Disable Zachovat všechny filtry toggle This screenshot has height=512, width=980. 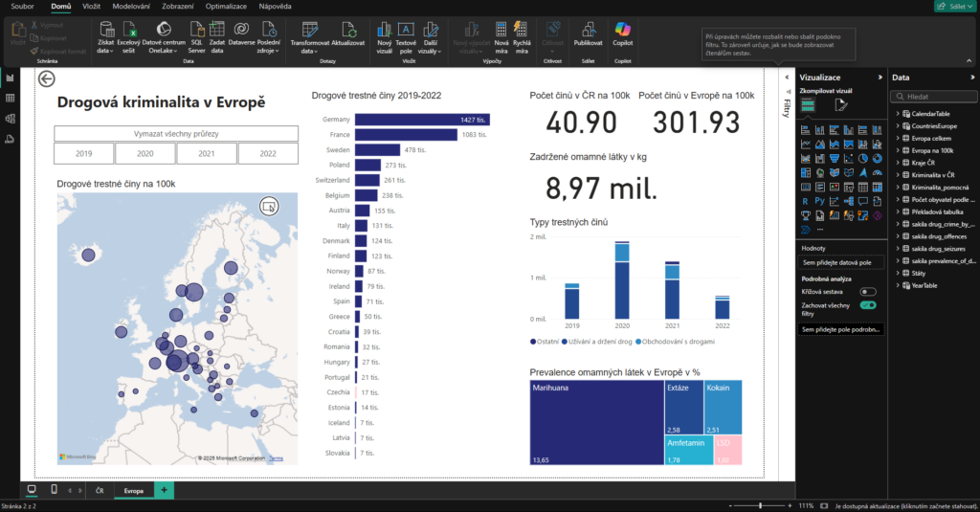[868, 305]
